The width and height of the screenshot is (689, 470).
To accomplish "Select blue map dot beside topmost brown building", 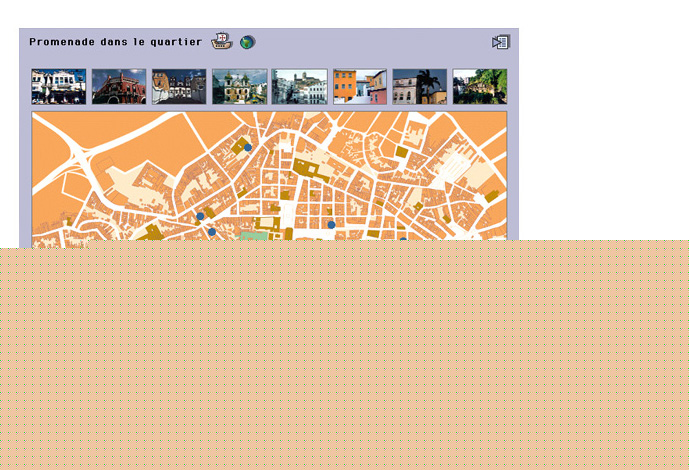I will (x=248, y=148).
